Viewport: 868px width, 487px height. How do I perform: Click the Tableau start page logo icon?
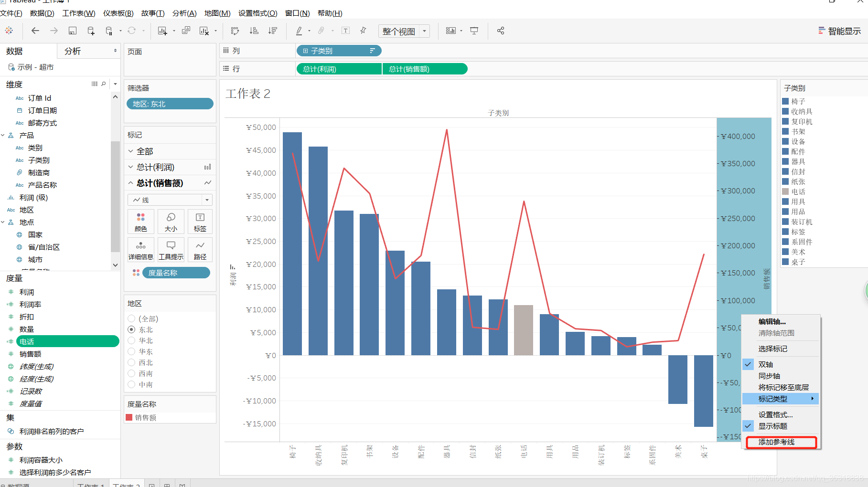click(x=9, y=31)
